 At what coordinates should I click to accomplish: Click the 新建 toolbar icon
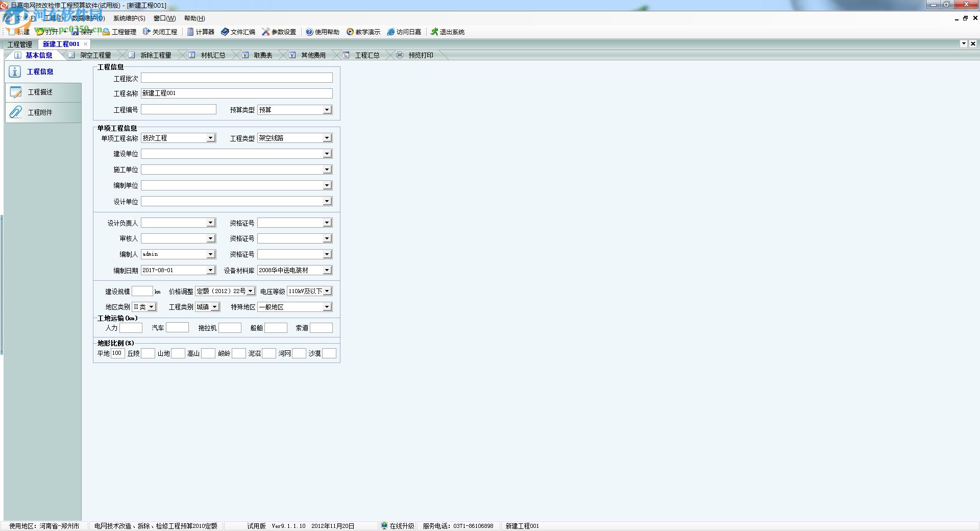(19, 32)
